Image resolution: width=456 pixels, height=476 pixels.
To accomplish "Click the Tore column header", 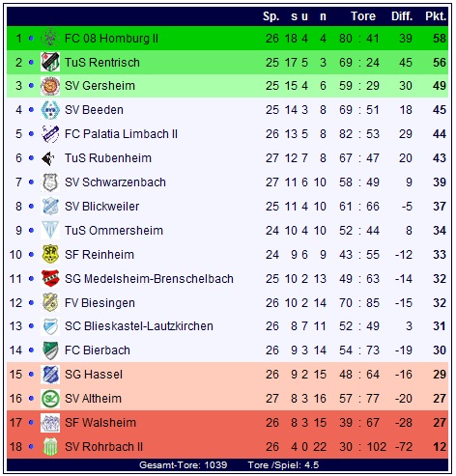I will [x=363, y=16].
